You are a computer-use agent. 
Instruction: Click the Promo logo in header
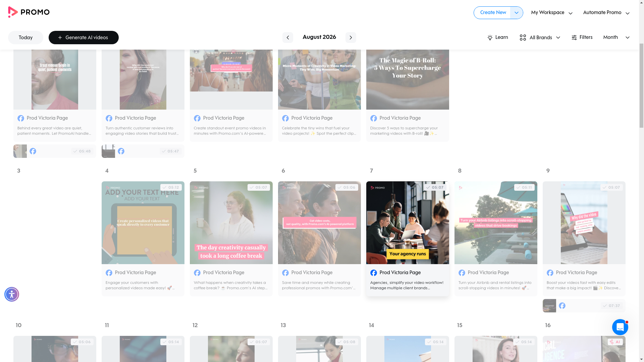(x=29, y=12)
